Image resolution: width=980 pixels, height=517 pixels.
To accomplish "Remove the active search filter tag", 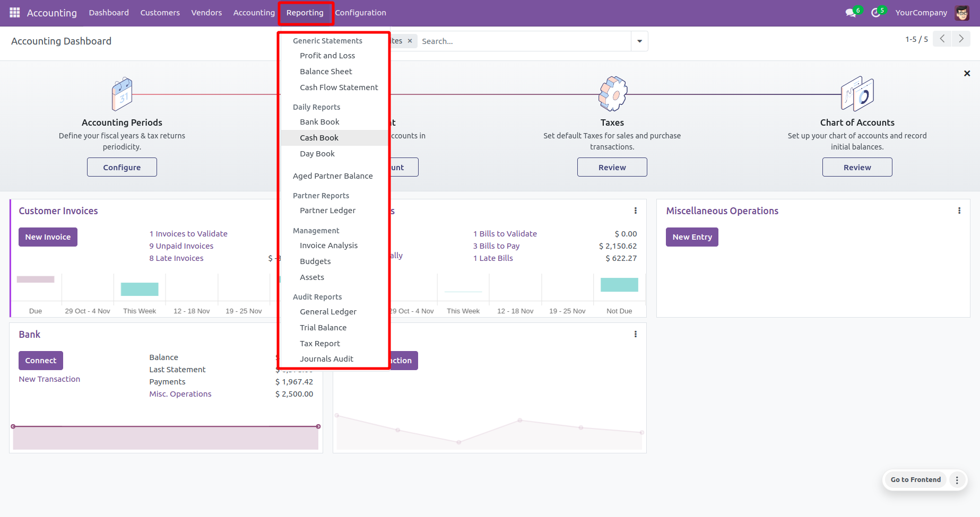I will pos(410,41).
